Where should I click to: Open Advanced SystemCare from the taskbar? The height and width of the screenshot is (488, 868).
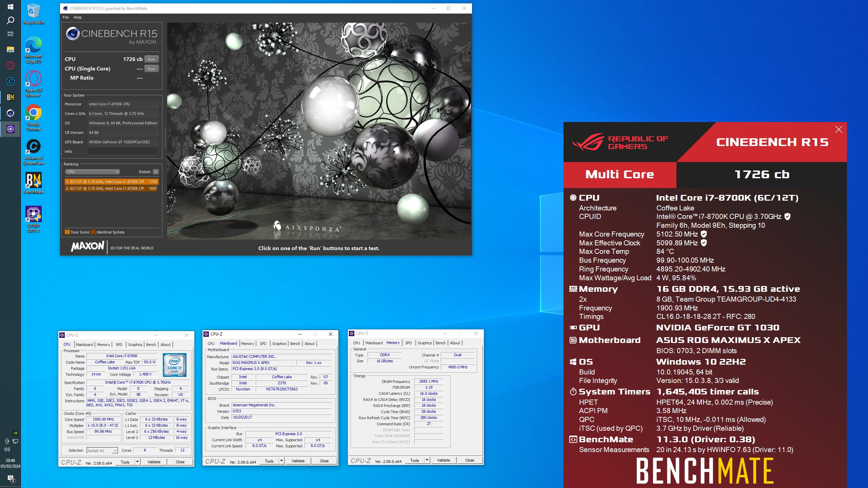[x=10, y=81]
